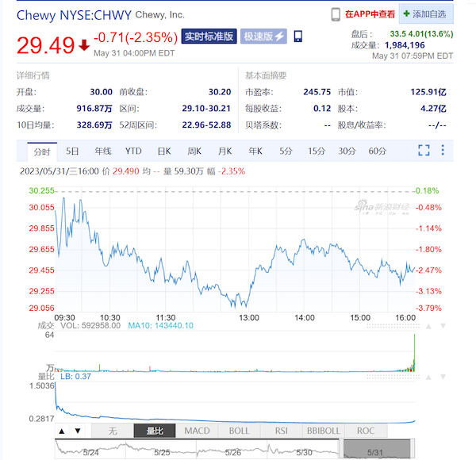The height and width of the screenshot is (460, 476).
Task: Click the 成交量 value 916.87万
Action: 94,109
